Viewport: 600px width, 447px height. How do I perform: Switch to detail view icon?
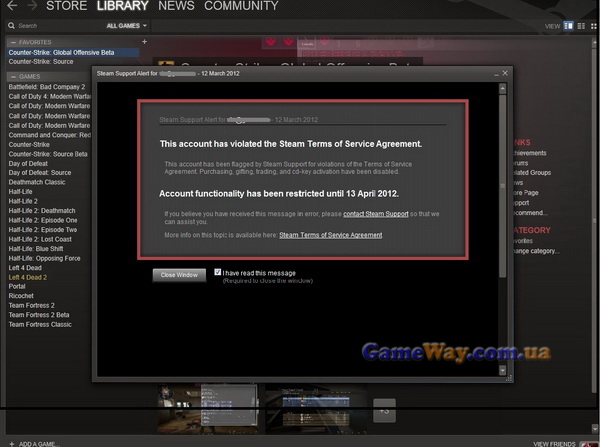568,25
